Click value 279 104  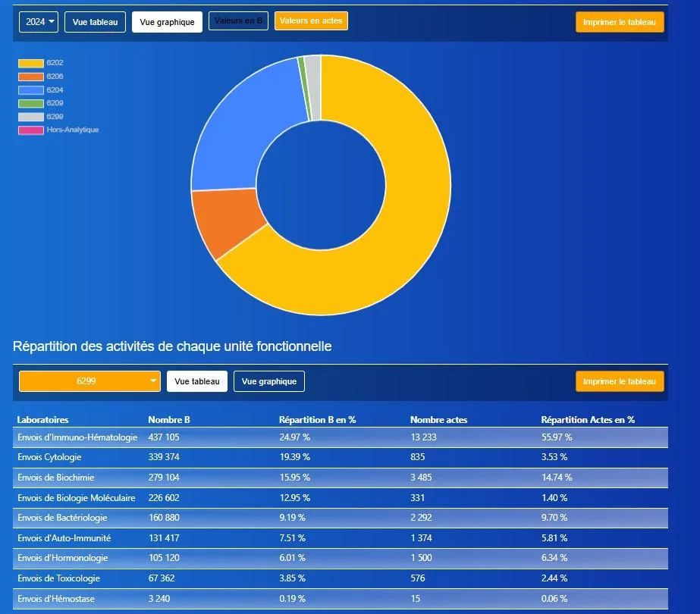click(x=164, y=478)
